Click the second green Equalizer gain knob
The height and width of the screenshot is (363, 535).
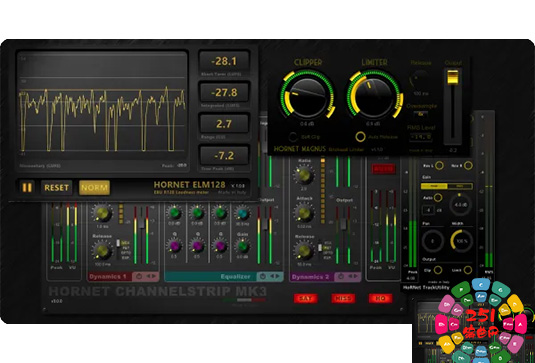197,213
